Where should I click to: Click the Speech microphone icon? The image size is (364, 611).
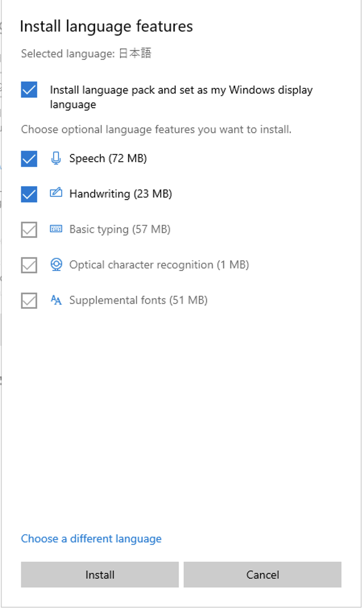(56, 158)
